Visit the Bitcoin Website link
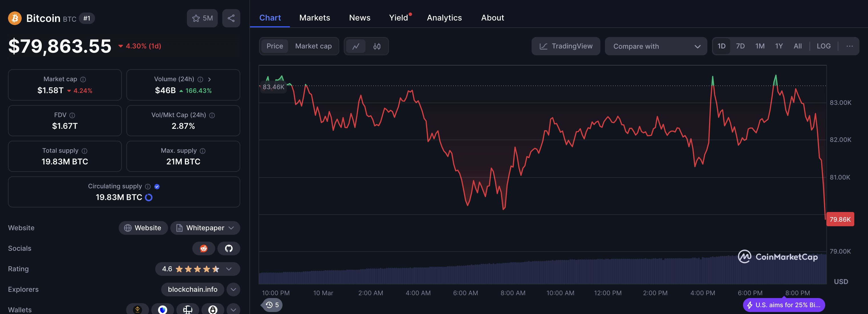The height and width of the screenshot is (314, 868). tap(143, 228)
